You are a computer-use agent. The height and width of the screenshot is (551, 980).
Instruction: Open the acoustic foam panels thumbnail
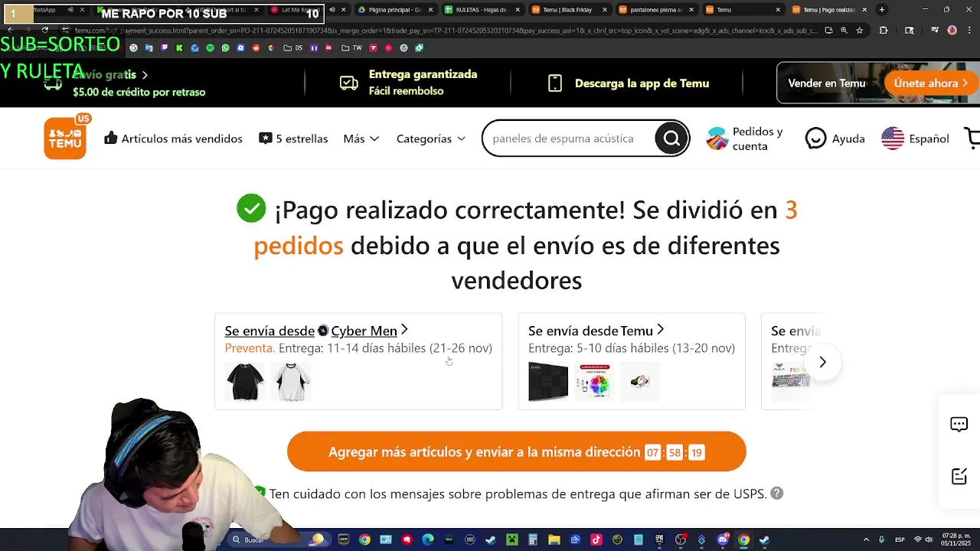pos(548,382)
